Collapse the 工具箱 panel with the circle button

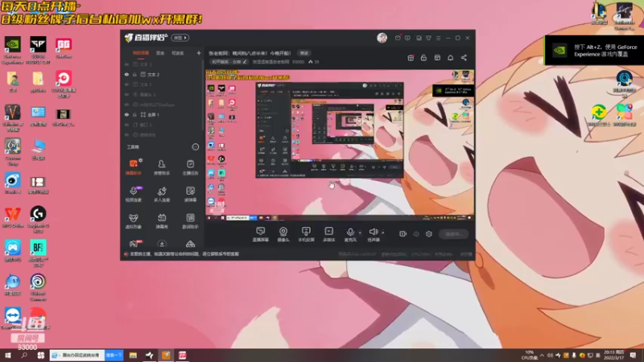coord(196,147)
